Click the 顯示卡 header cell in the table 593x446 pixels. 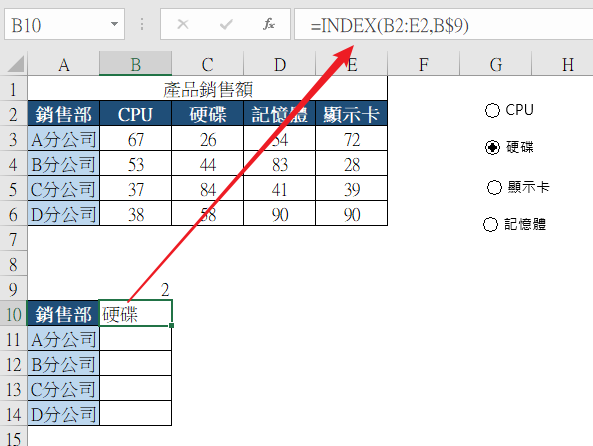coord(351,114)
